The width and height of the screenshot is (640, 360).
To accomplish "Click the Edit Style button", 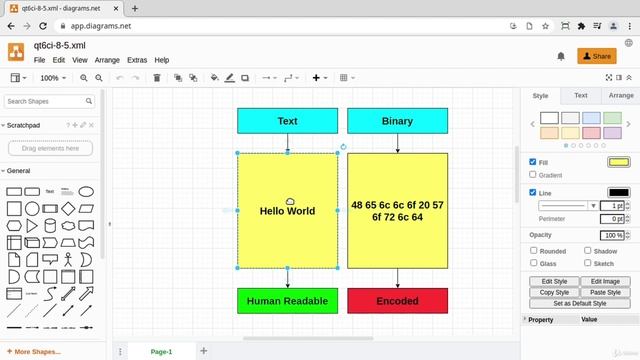I will (554, 281).
